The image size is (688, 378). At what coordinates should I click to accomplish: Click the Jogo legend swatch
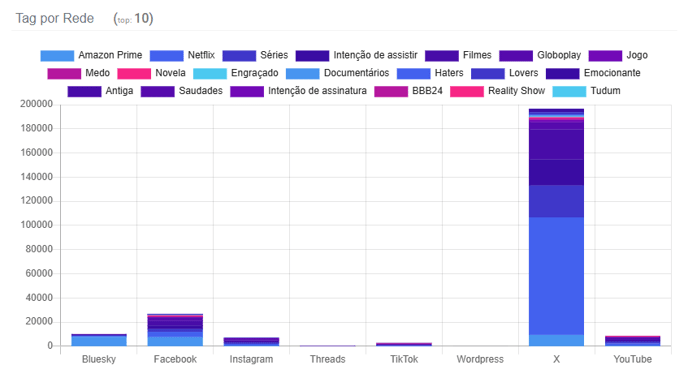point(606,56)
